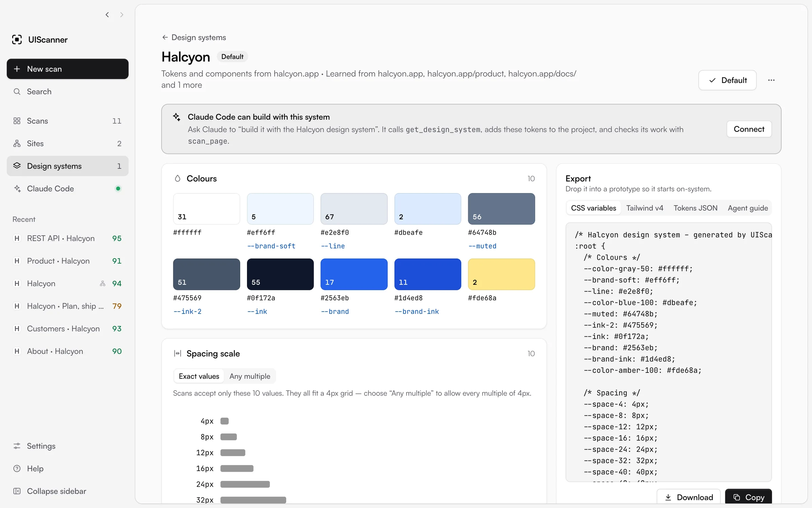Click the Search field in sidebar
This screenshot has width=812, height=508.
point(68,91)
